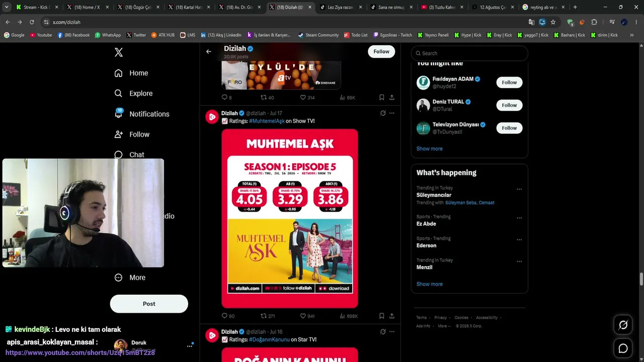Open the Muhtemel Aşk ratings image
This screenshot has height=362, width=644.
[x=290, y=218]
